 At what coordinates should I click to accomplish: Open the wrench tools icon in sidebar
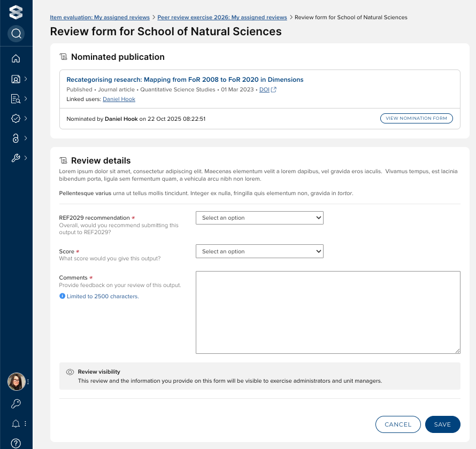16,158
